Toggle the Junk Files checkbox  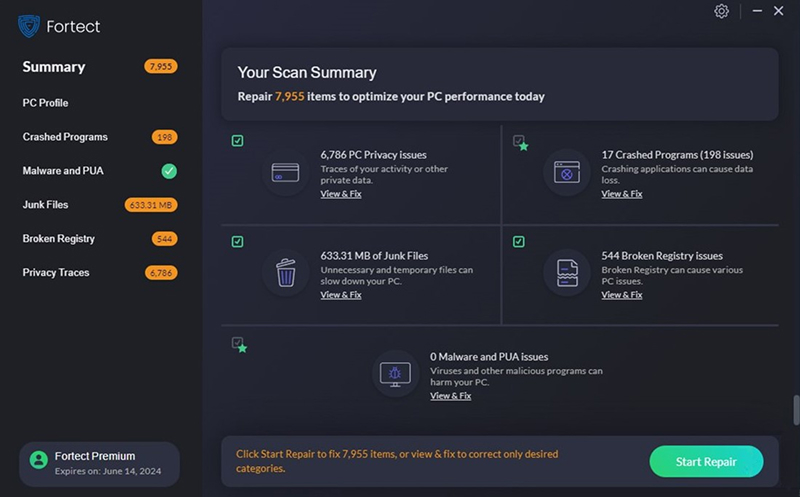point(237,241)
